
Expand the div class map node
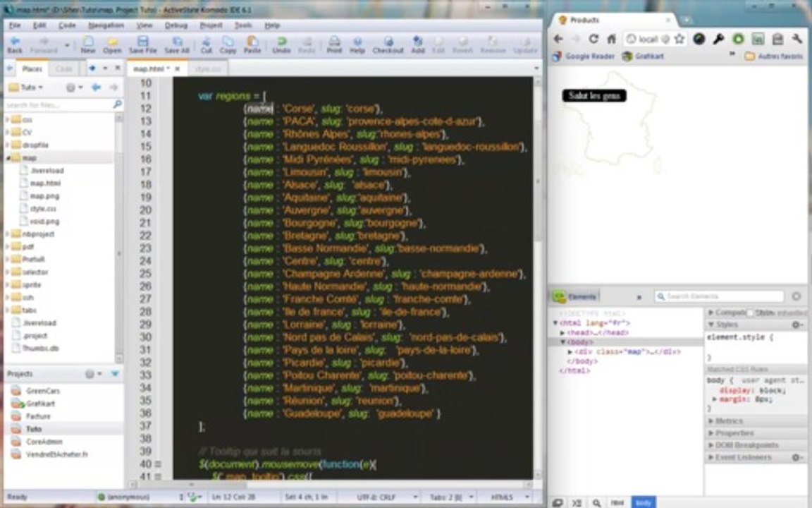click(570, 351)
